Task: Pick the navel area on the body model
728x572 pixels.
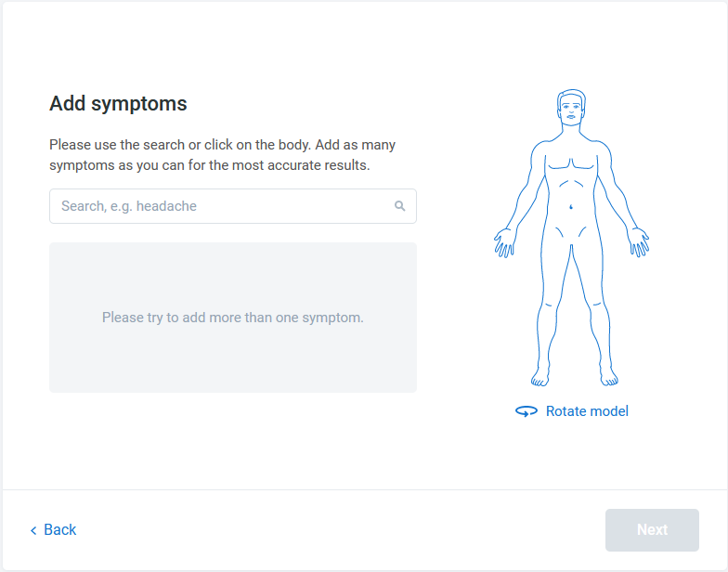Action: pyautogui.click(x=571, y=206)
